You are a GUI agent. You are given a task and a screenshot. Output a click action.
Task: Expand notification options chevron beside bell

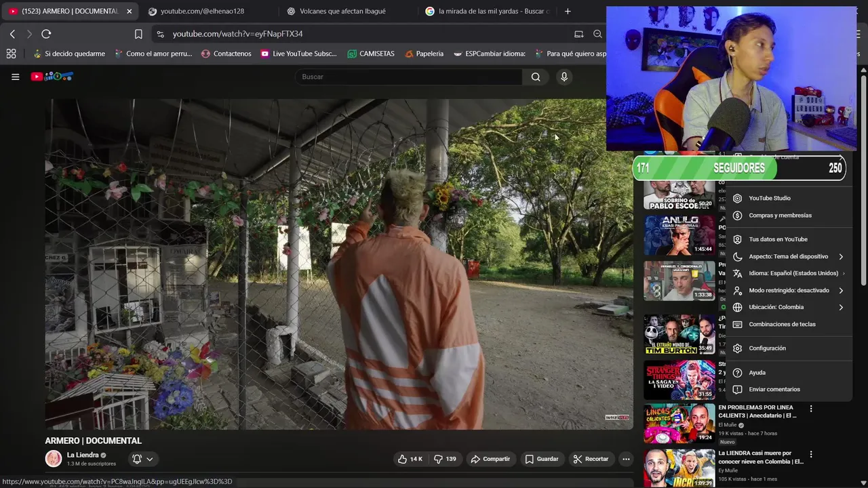click(150, 459)
